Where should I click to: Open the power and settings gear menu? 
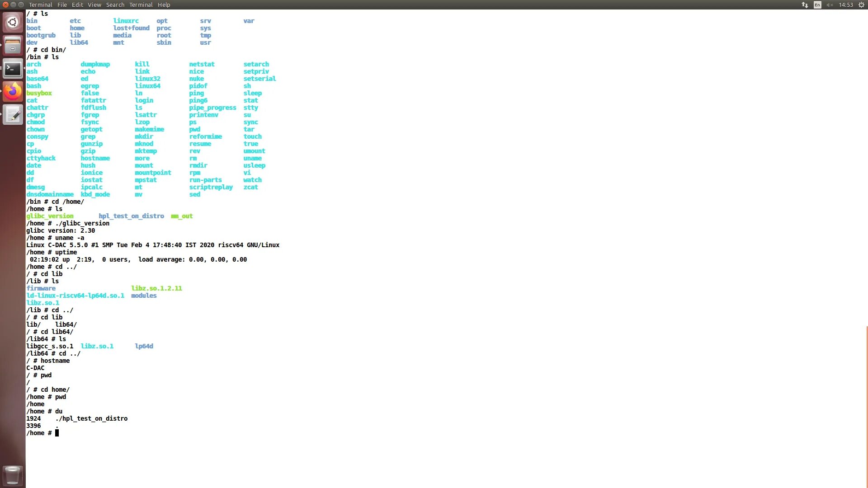pos(861,5)
